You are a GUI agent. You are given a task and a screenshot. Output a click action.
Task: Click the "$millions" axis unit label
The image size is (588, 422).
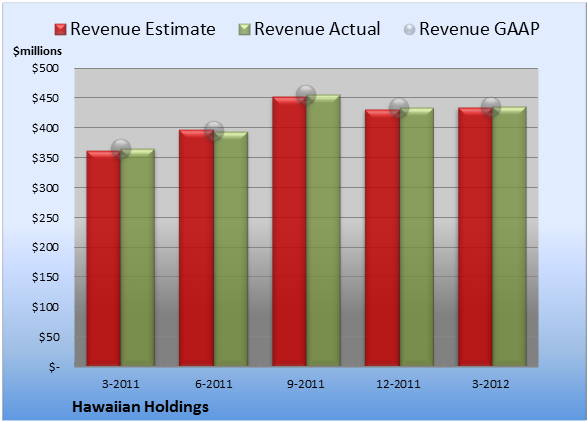[38, 51]
